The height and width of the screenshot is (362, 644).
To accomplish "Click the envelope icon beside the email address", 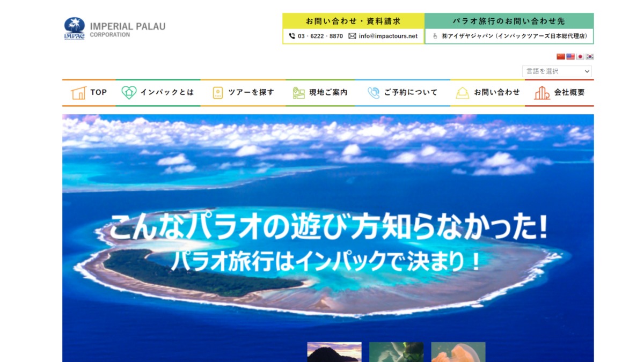I will 352,36.
